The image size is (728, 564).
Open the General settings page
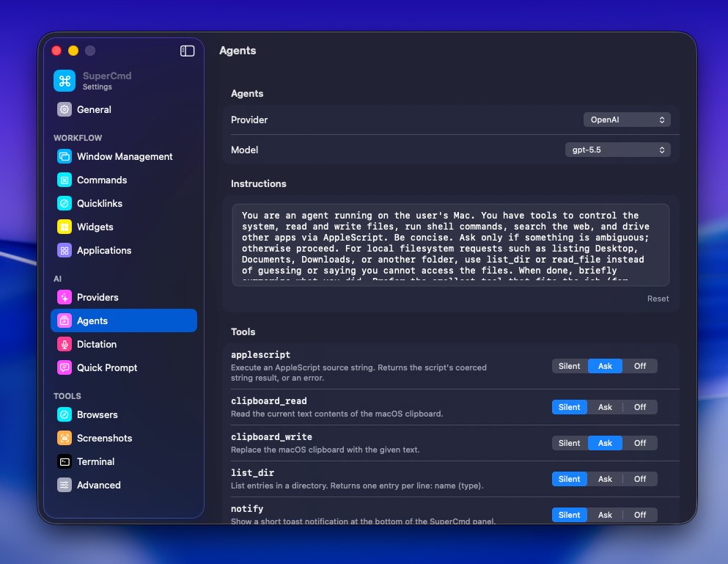coord(123,109)
